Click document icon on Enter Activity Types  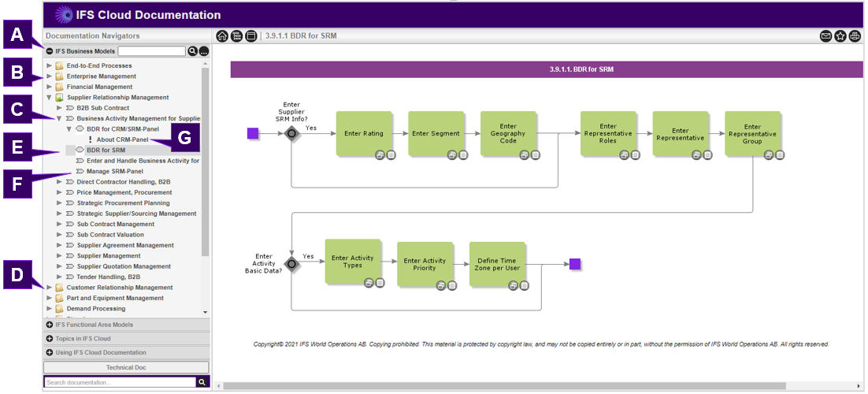[379, 283]
